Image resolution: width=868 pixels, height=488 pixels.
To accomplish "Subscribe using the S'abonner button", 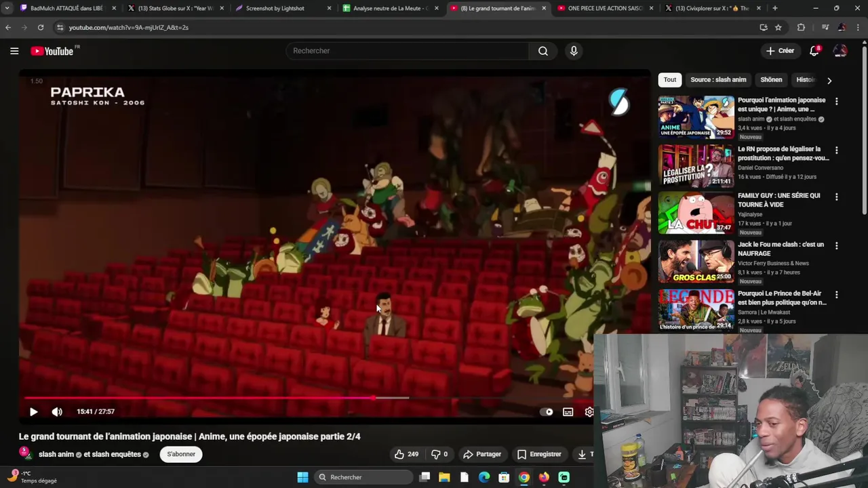I will tap(181, 454).
